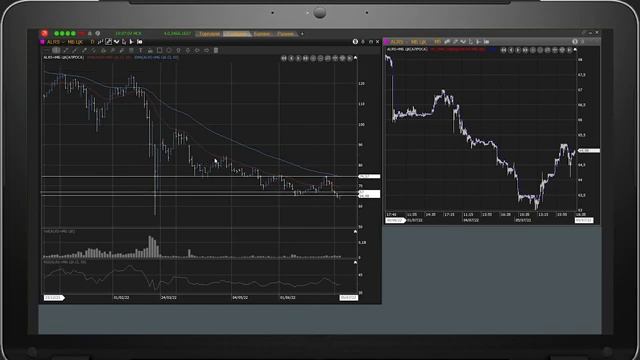Toggle the highlighted drawing pencil icon in left chart header
The width and height of the screenshot is (640, 360).
coord(108,42)
